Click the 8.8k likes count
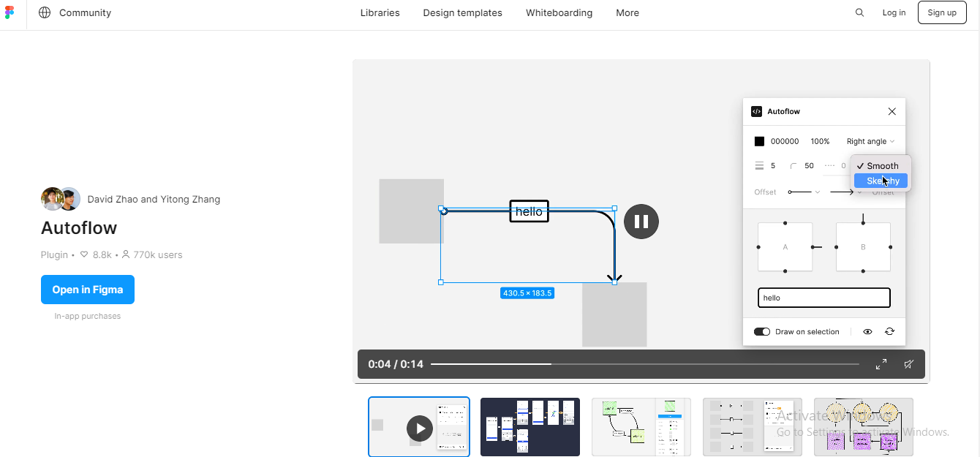 [x=102, y=254]
